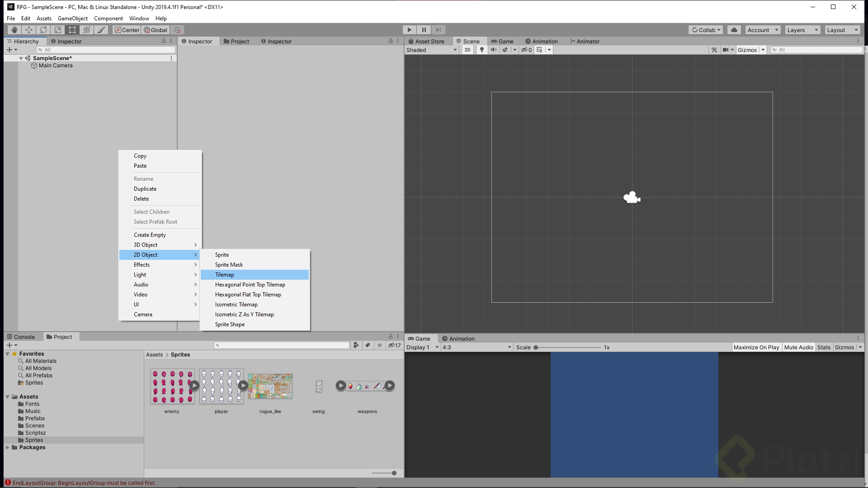This screenshot has height=488, width=868.
Task: Select the Rotate tool
Action: click(43, 29)
